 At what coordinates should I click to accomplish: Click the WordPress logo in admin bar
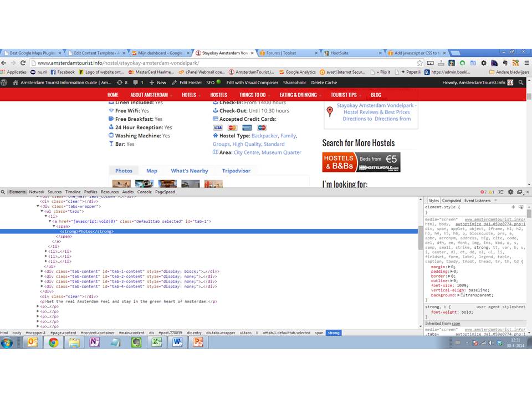click(x=4, y=83)
